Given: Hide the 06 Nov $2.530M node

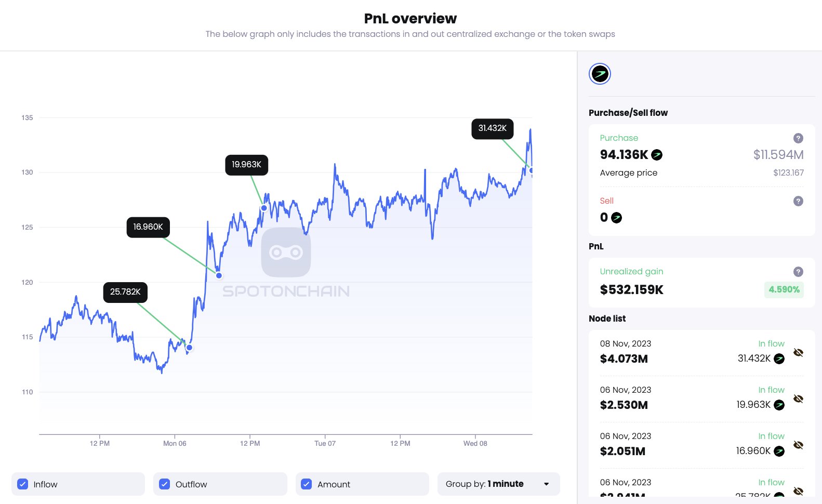Looking at the screenshot, I should 798,399.
